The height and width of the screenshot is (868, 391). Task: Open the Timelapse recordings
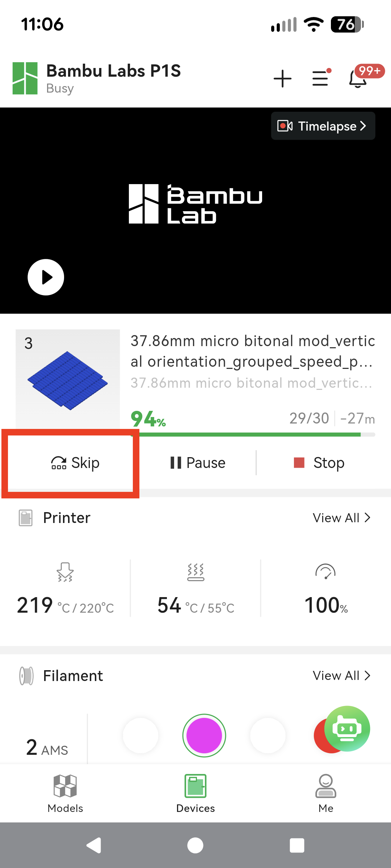click(x=323, y=126)
